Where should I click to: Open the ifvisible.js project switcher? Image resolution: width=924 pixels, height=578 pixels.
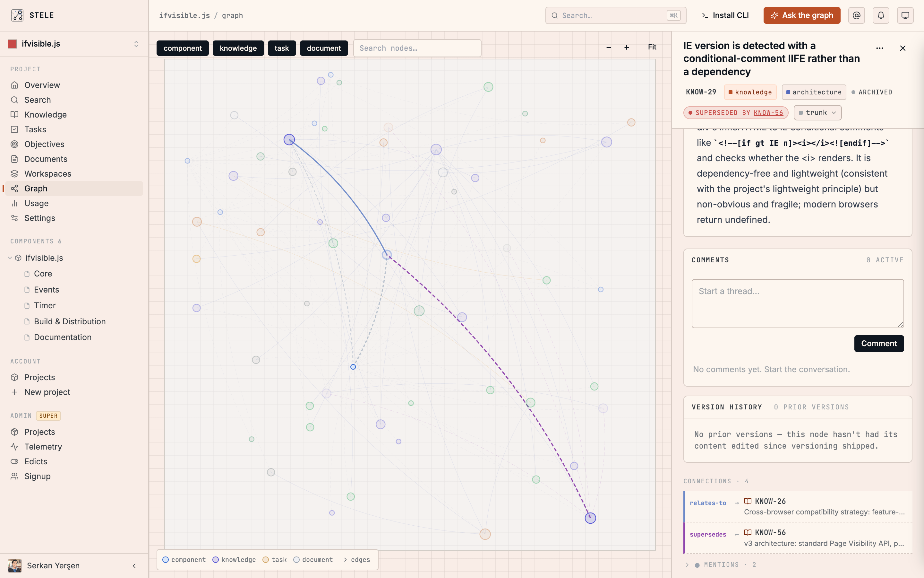pyautogui.click(x=74, y=44)
